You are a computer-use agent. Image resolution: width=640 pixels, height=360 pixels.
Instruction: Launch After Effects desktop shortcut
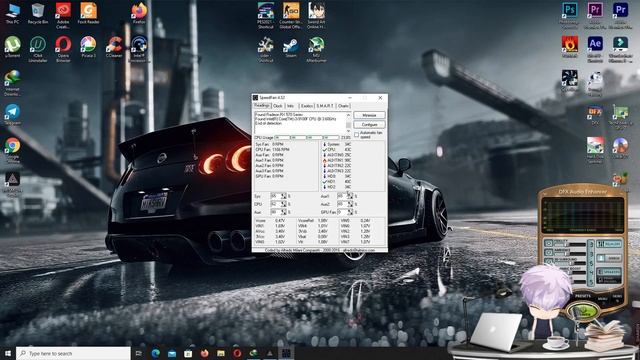point(595,49)
